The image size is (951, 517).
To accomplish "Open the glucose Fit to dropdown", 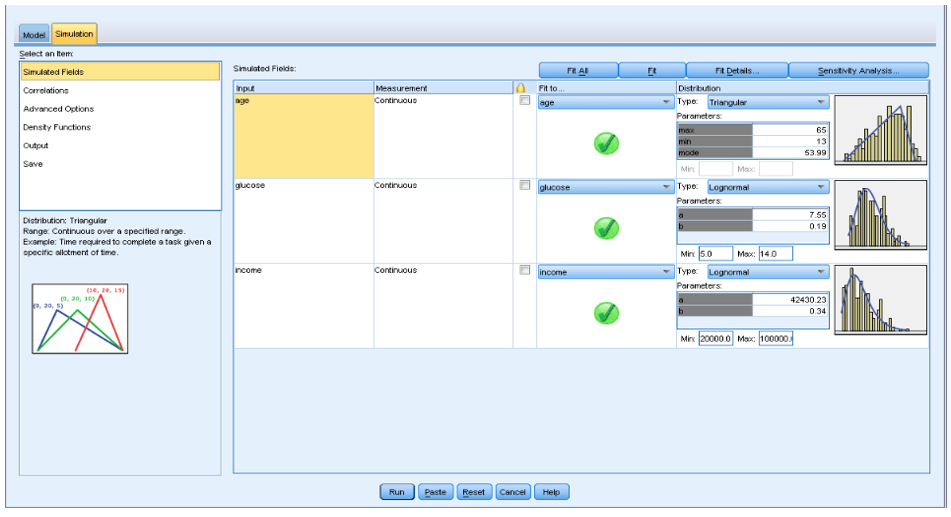I will click(x=605, y=187).
